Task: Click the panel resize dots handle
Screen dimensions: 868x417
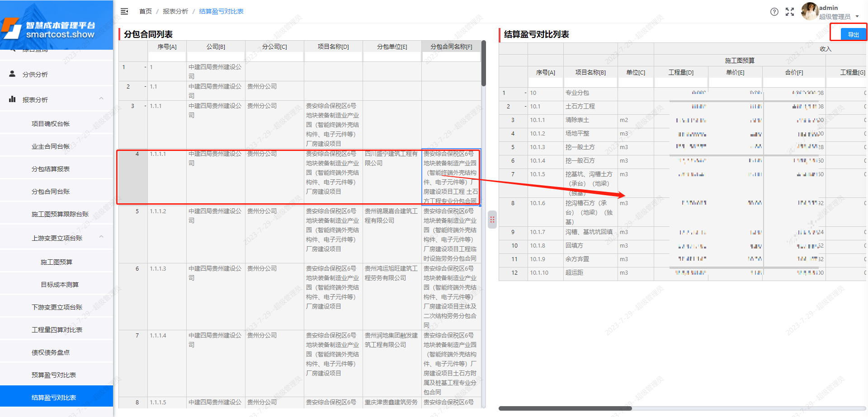Action: click(x=492, y=220)
